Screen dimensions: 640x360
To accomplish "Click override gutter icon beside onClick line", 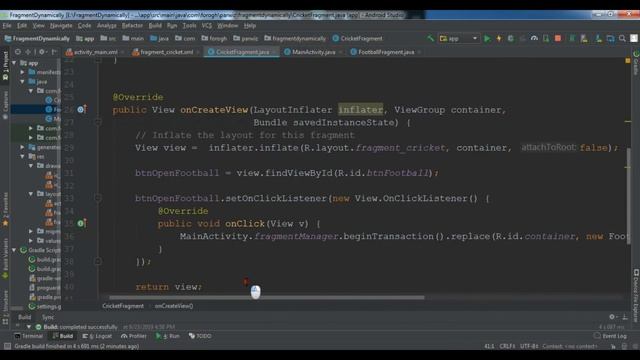I will tap(81, 223).
